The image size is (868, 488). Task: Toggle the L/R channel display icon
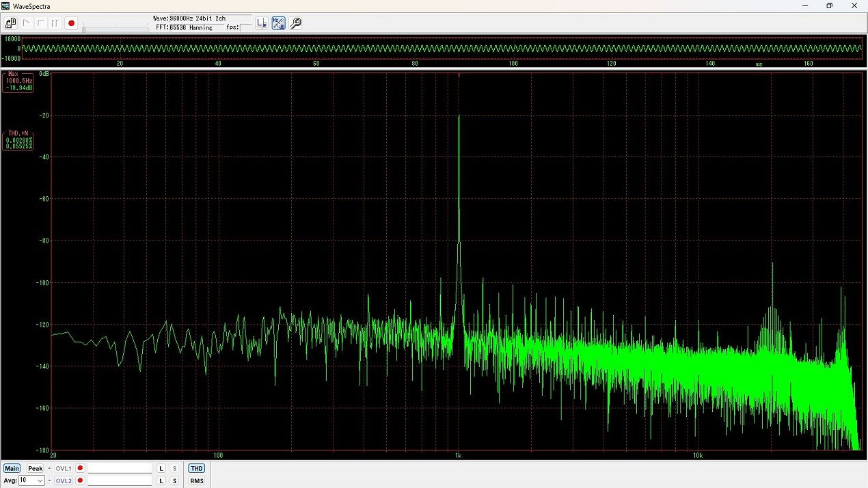[262, 23]
